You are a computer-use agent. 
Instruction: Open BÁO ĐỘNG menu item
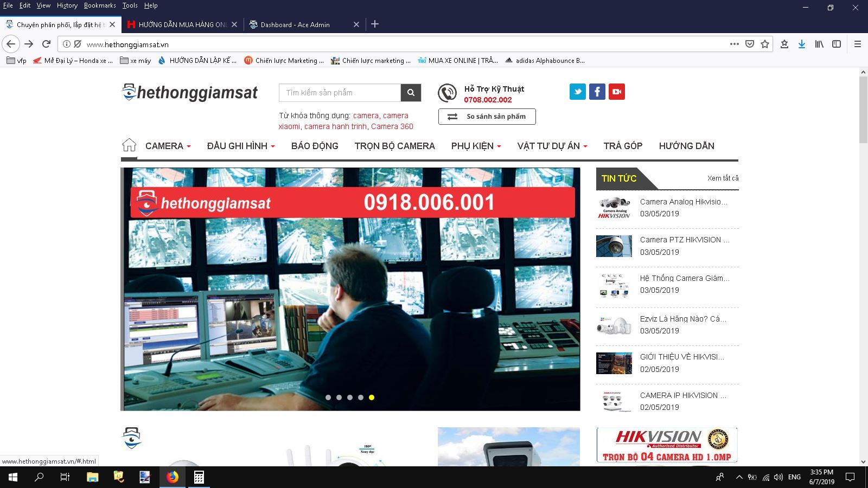[315, 146]
